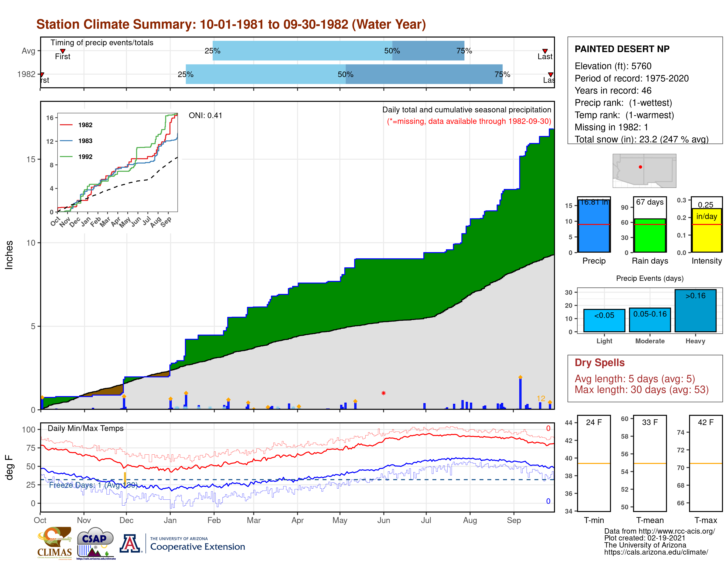The width and height of the screenshot is (728, 563).
Task: Click the orange diamond on mid-January precip bar
Action: coord(186,393)
